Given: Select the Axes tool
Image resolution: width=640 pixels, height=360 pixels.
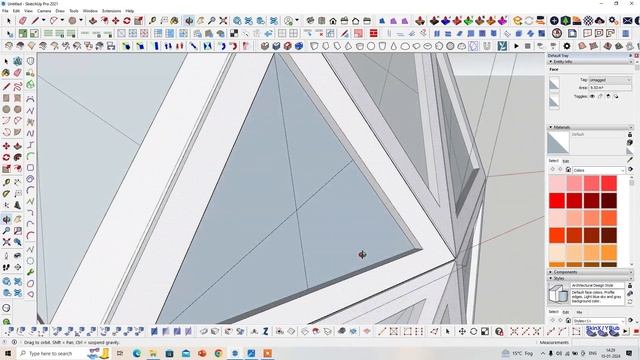Looking at the screenshot, I should pos(6,205).
